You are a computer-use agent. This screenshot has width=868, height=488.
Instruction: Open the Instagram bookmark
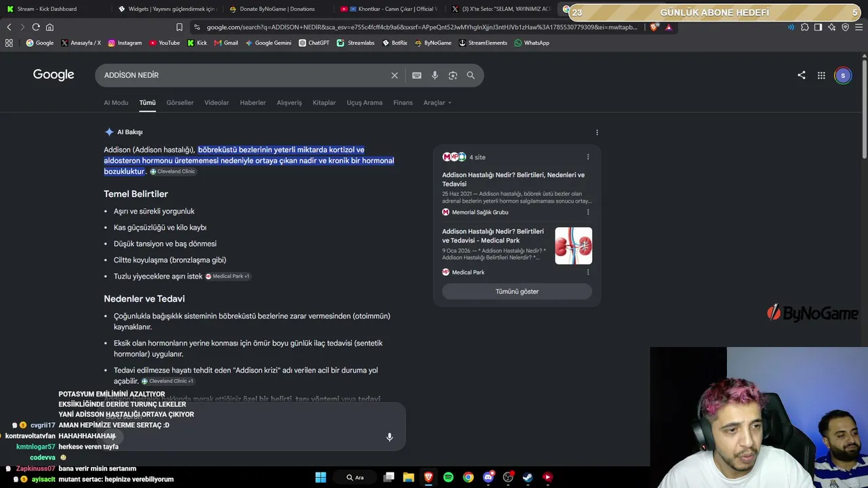tap(125, 43)
